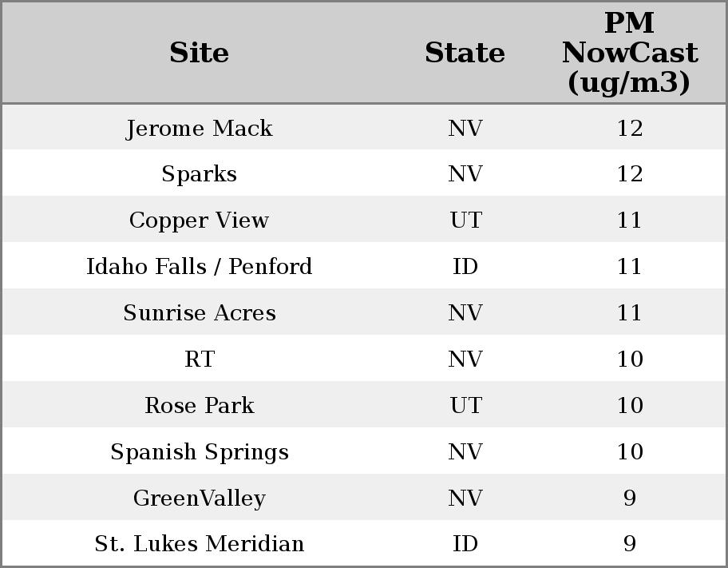728x568 pixels.
Task: Click the Copper View site name
Action: tap(200, 220)
